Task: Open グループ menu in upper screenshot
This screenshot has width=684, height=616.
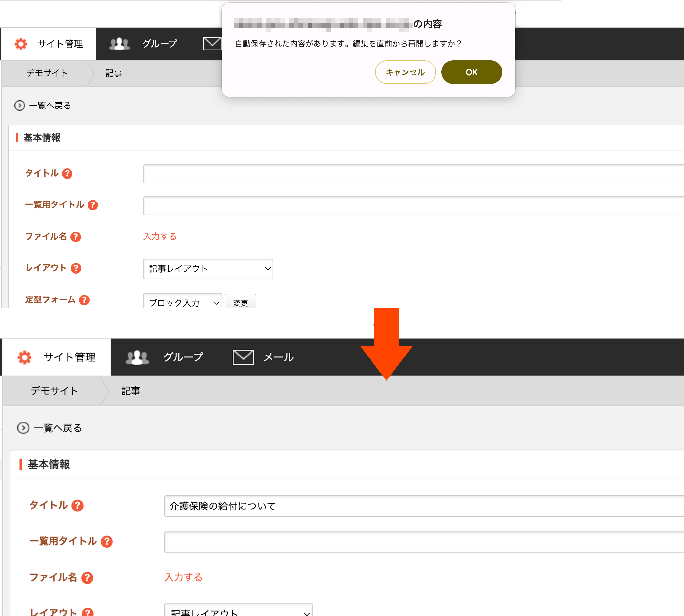Action: click(159, 44)
